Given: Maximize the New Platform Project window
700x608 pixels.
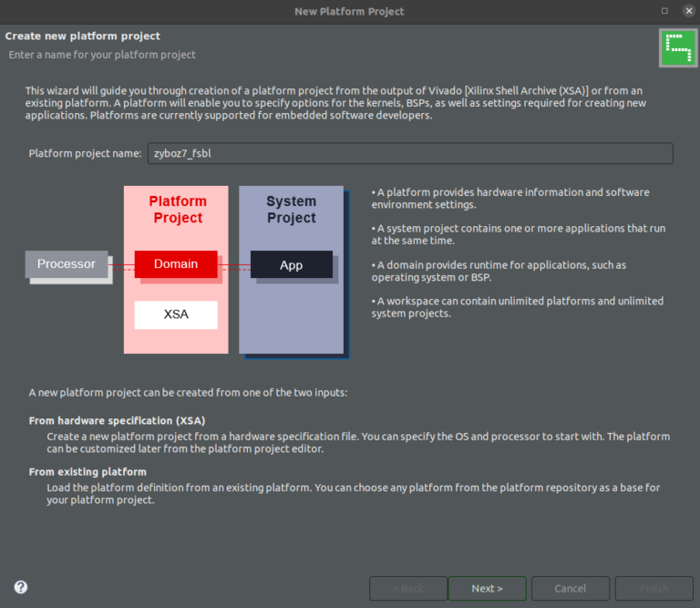Looking at the screenshot, I should pos(664,11).
